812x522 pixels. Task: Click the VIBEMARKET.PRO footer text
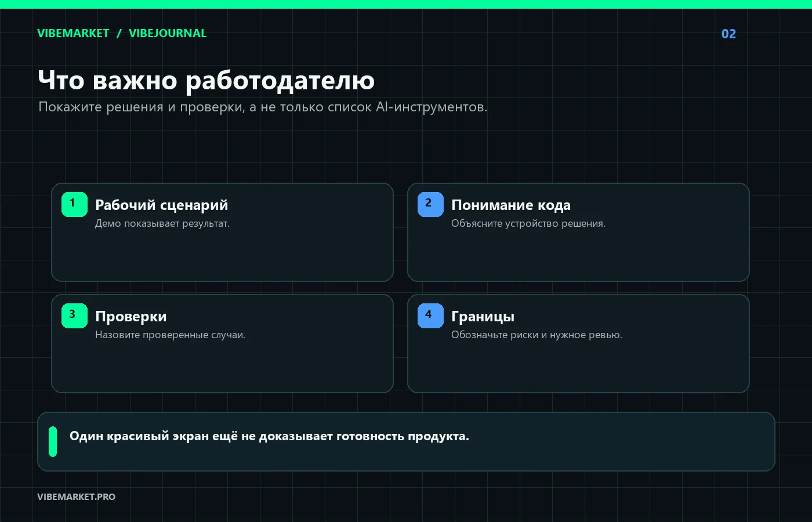point(76,496)
